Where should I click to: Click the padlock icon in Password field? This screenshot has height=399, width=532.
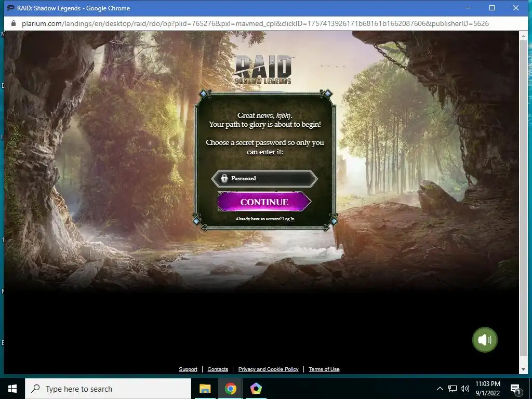[x=224, y=178]
